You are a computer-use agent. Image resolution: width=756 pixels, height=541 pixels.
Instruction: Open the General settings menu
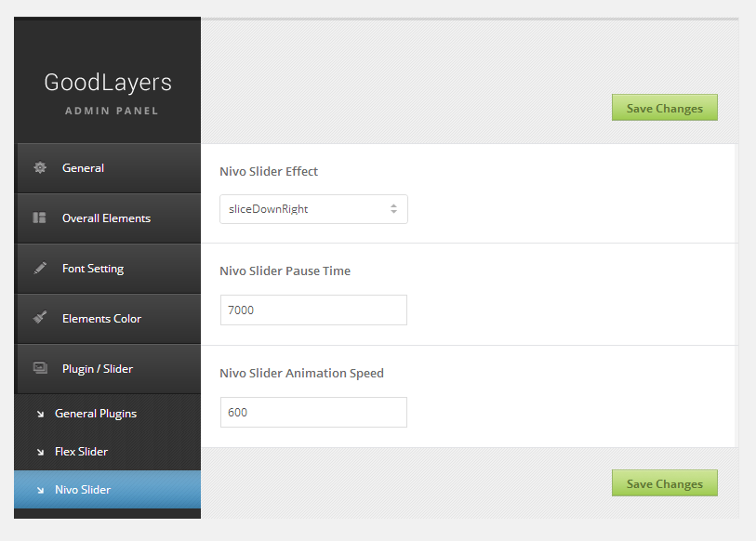(108, 168)
